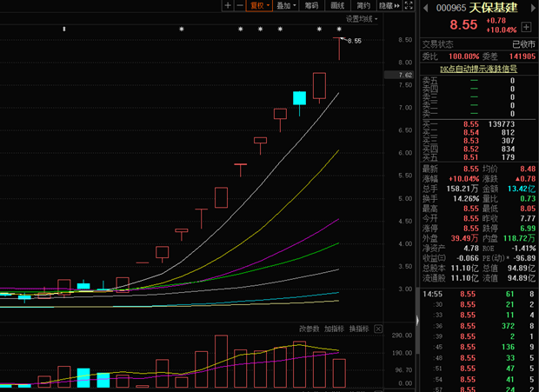
Task: Open the DK点自动提示涨跌信号 link
Action: click(x=478, y=69)
